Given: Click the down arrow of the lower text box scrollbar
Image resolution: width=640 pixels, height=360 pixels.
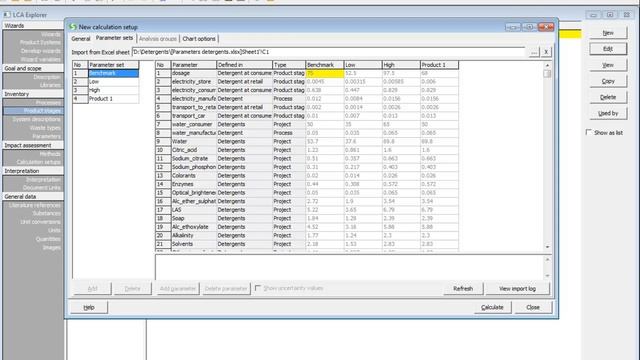Looking at the screenshot, I should click(x=547, y=276).
